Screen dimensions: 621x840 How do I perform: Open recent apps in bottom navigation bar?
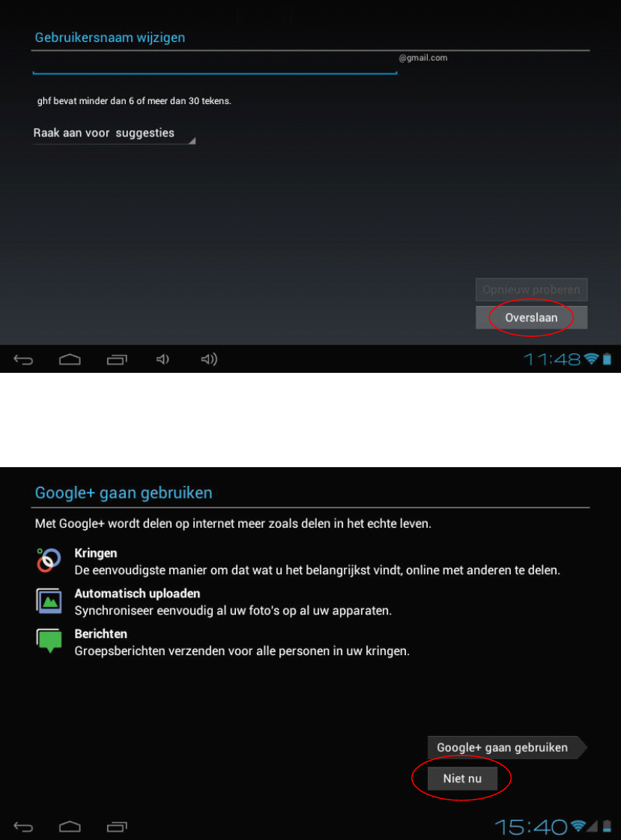pos(117,827)
